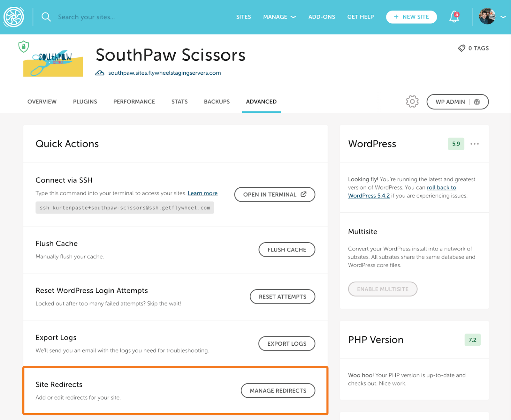This screenshot has width=511, height=420.
Task: Click the search magnifier icon
Action: pyautogui.click(x=46, y=17)
